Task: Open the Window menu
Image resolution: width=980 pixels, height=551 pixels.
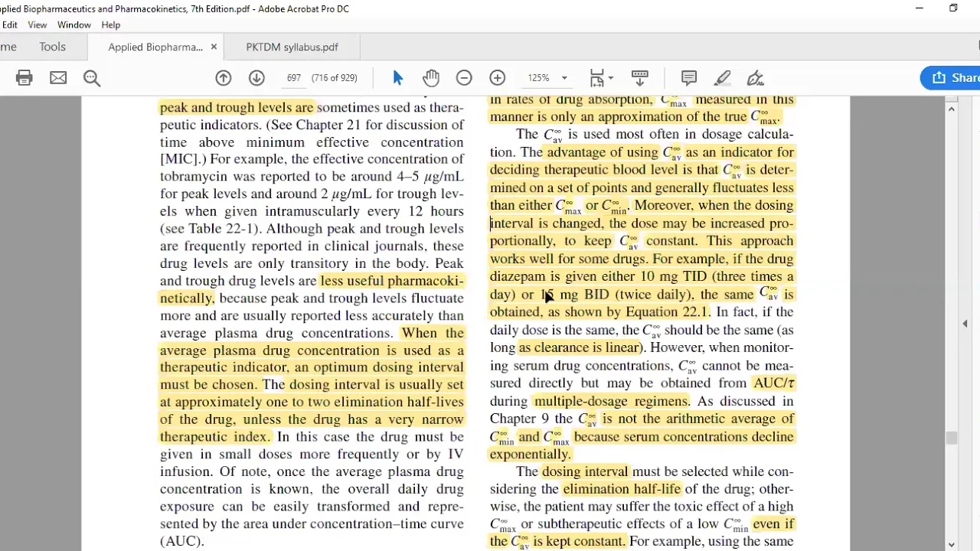Action: [x=74, y=24]
